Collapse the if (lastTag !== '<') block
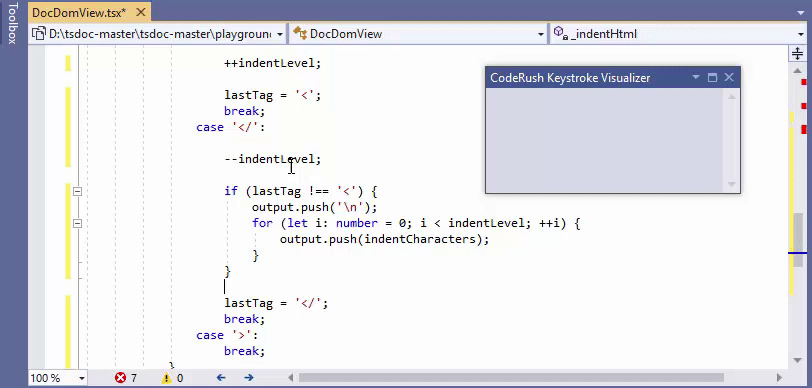812x388 pixels. click(77, 192)
